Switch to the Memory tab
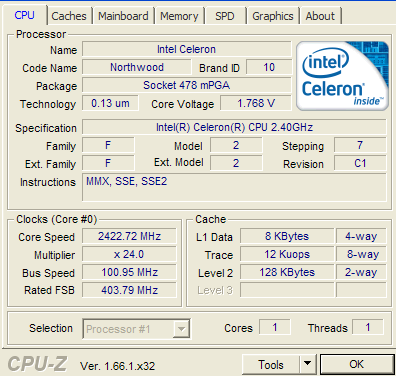 click(179, 16)
